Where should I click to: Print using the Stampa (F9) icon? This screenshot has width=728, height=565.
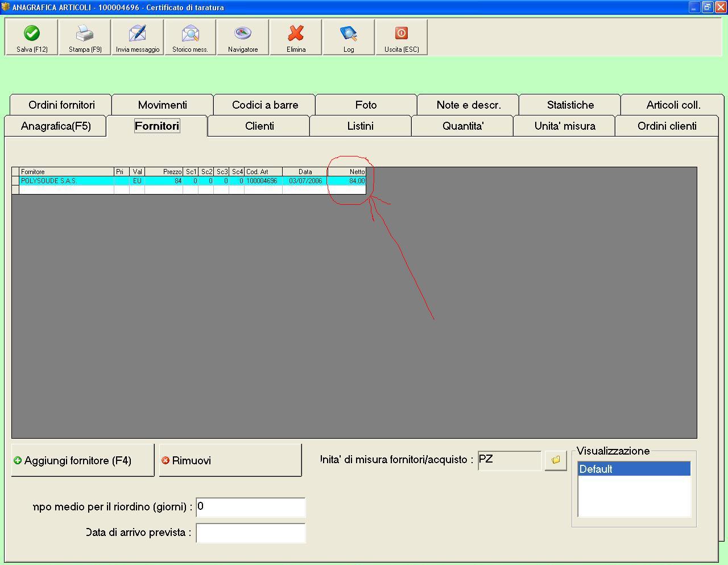tap(85, 38)
